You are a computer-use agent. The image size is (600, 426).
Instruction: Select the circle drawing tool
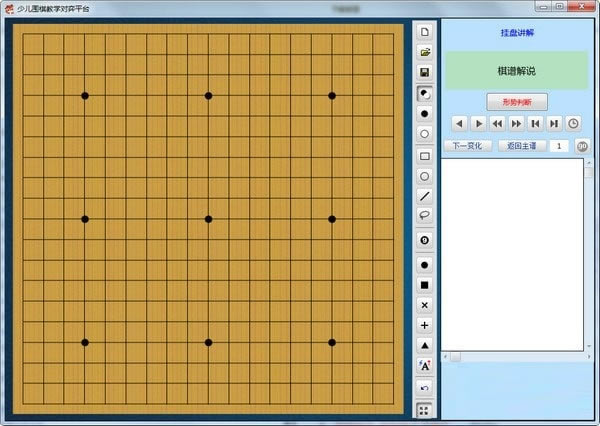point(424,176)
